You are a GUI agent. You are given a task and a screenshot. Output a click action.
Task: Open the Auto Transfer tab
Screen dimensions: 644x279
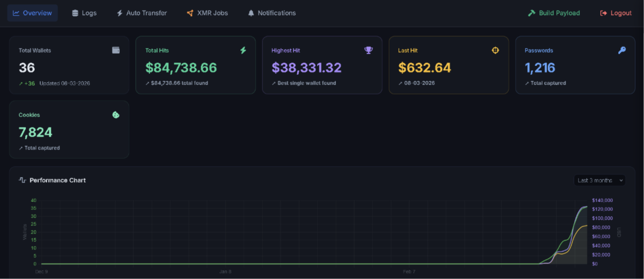coord(142,13)
